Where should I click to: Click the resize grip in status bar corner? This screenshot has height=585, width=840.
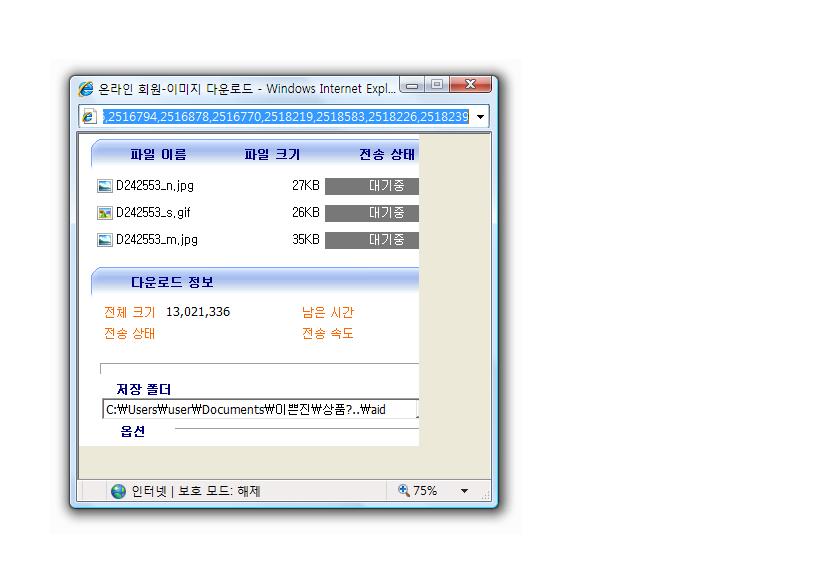[x=485, y=495]
